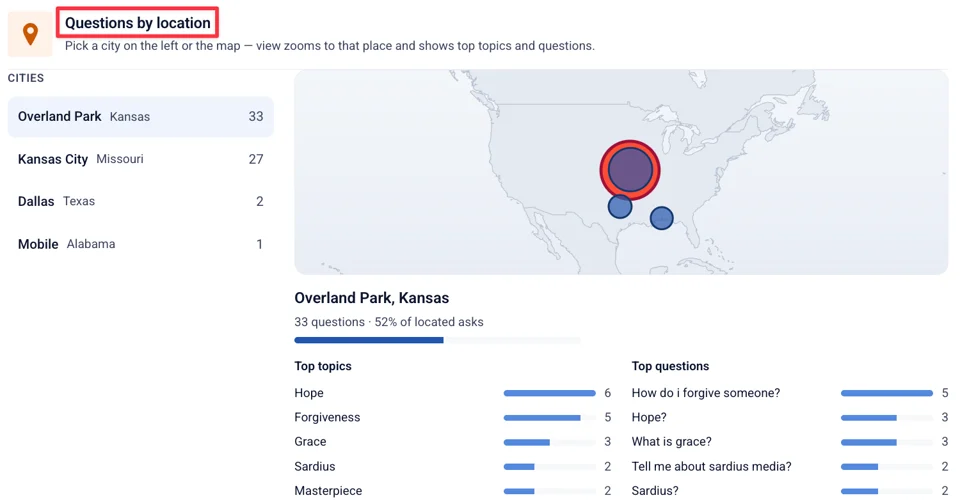The image size is (960, 500).
Task: Open the Masterpiece topic entry
Action: click(452, 491)
